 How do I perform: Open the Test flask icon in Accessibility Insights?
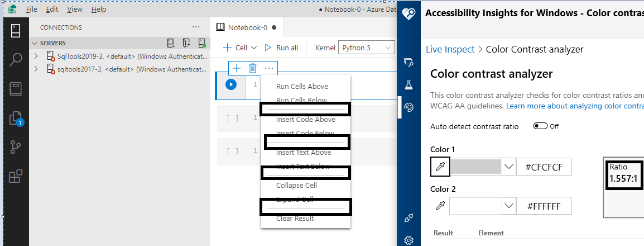pos(408,85)
